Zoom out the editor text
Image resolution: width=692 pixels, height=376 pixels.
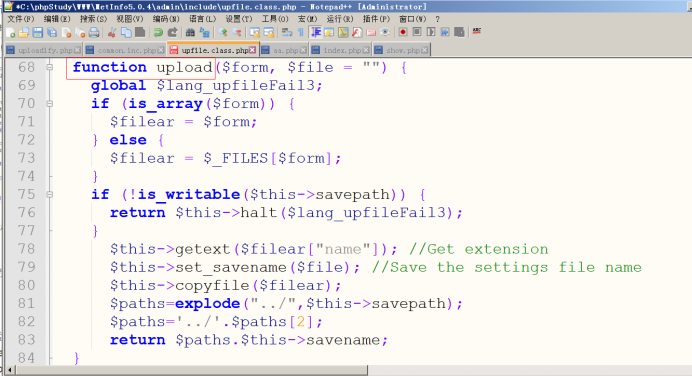pyautogui.click(x=237, y=32)
